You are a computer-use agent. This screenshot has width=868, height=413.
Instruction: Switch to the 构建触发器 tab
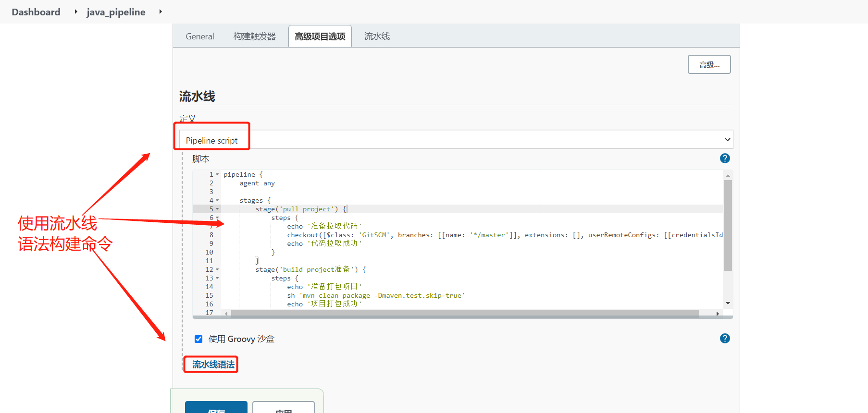click(254, 36)
